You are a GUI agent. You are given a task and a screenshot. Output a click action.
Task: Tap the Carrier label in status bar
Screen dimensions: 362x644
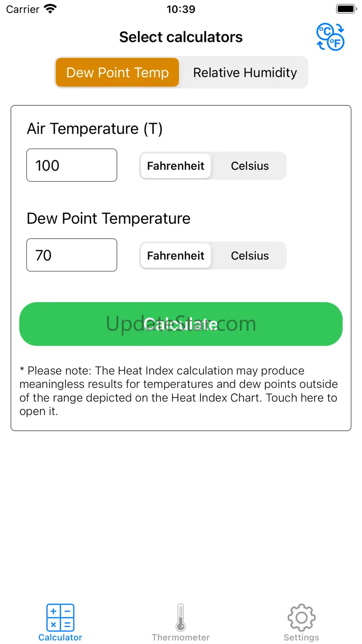tap(22, 9)
